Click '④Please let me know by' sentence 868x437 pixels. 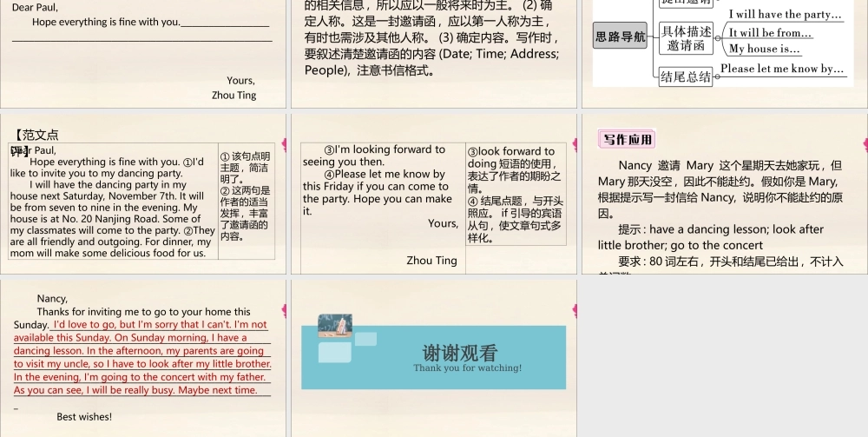(385, 174)
